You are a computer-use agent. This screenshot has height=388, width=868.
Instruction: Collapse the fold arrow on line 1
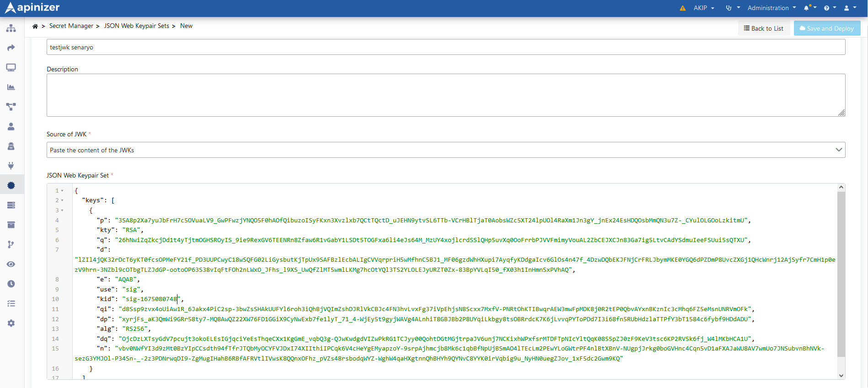62,191
